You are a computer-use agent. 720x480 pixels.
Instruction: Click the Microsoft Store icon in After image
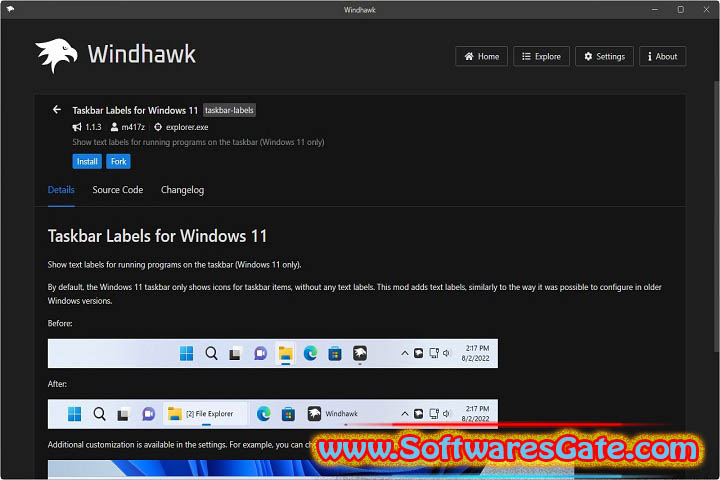click(x=288, y=414)
